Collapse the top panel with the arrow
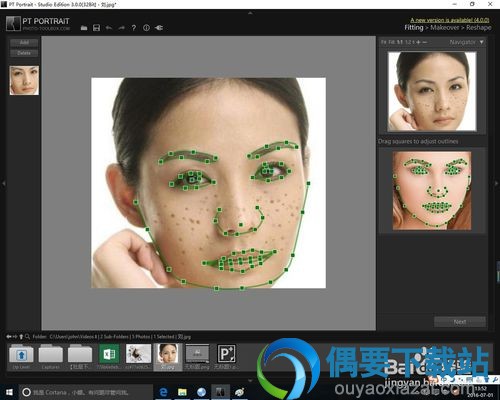 pos(250,13)
